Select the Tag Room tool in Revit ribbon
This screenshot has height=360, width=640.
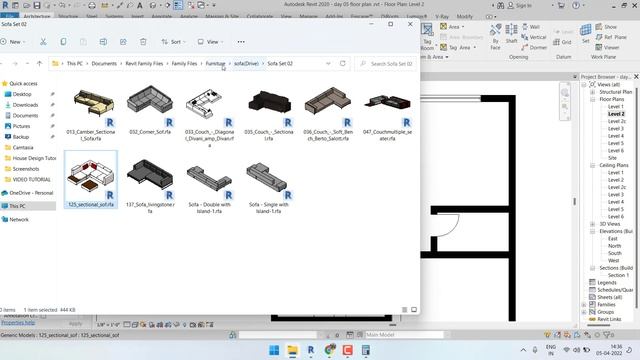coord(427,36)
